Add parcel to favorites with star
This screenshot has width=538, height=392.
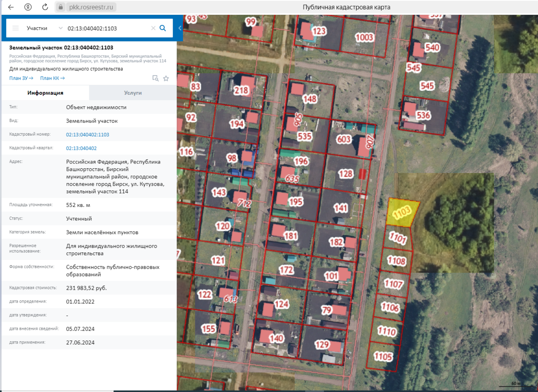tap(166, 78)
